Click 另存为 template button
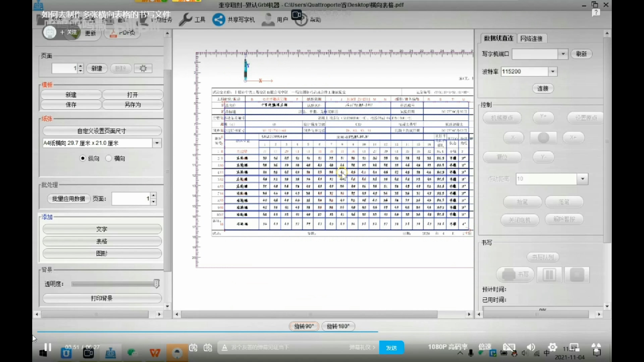This screenshot has height=362, width=644. (x=132, y=105)
